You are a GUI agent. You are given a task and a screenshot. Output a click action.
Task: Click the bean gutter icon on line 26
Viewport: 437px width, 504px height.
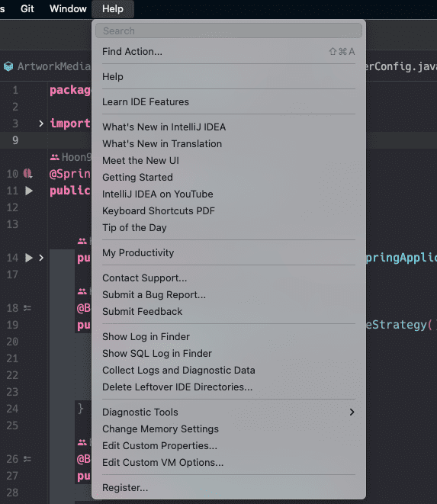click(27, 459)
